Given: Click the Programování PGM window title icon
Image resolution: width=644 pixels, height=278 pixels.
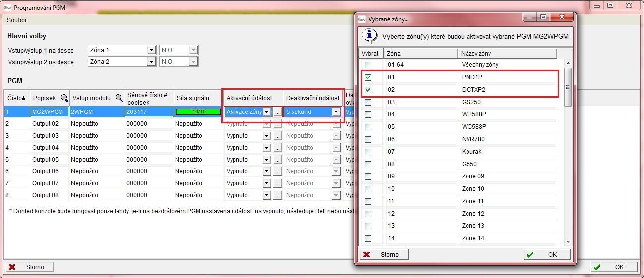Looking at the screenshot, I should coord(7,8).
